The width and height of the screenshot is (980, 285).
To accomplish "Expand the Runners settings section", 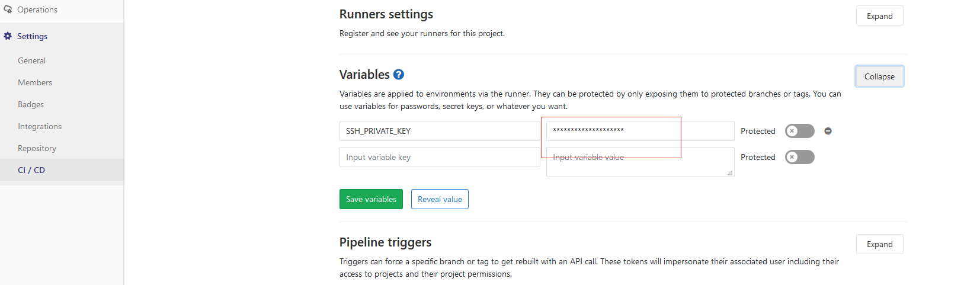I will pyautogui.click(x=879, y=16).
